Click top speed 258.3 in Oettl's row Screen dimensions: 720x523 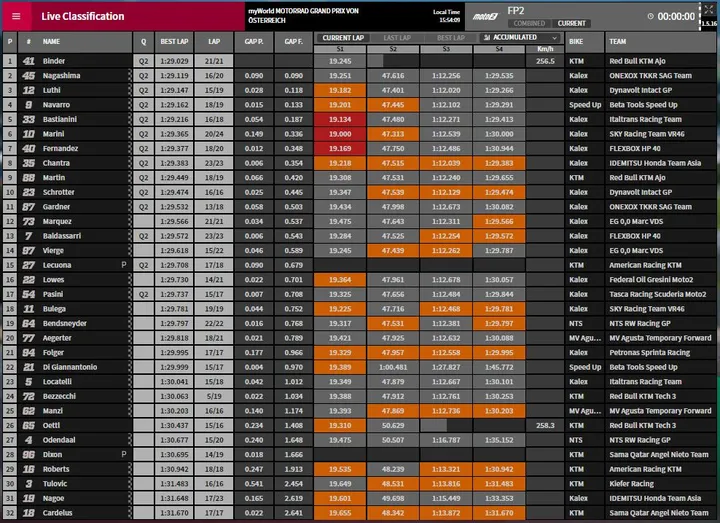545,425
